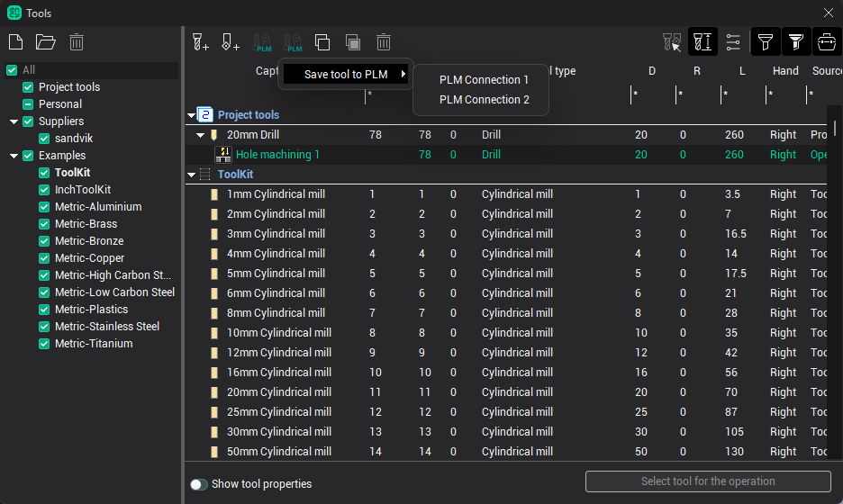Select PLM Connection 2 menu entry
This screenshot has width=843, height=504.
click(x=484, y=100)
